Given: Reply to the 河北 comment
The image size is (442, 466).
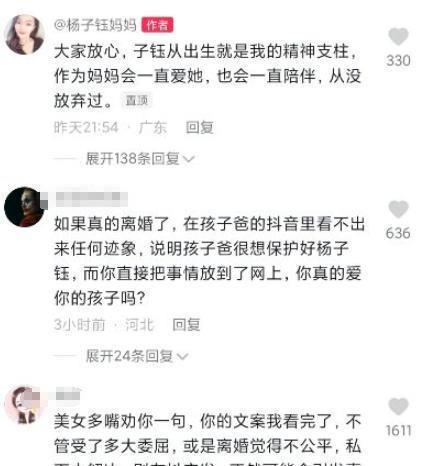Looking at the screenshot, I should tap(186, 325).
